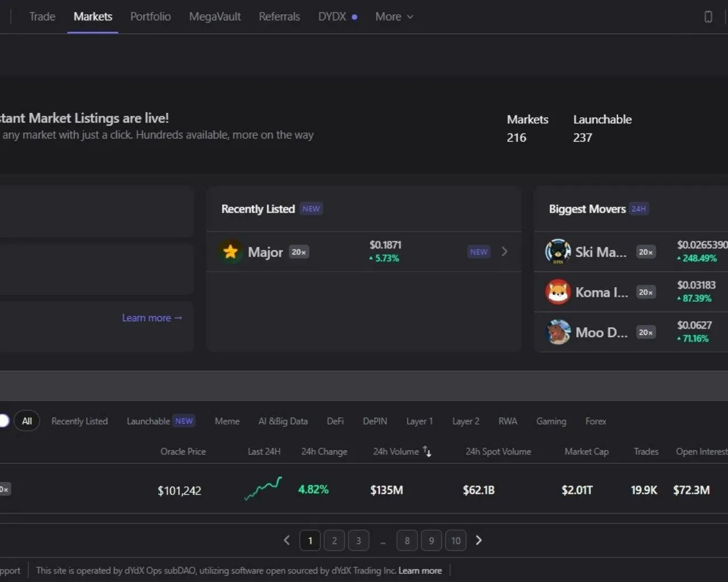The image size is (728, 582).
Task: Click the Launchable 237 counter
Action: click(602, 128)
